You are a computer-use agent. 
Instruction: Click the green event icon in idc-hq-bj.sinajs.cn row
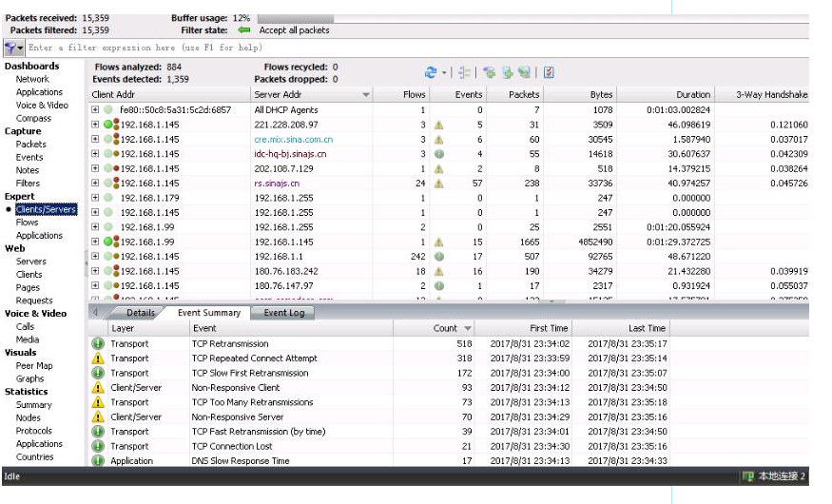point(438,154)
